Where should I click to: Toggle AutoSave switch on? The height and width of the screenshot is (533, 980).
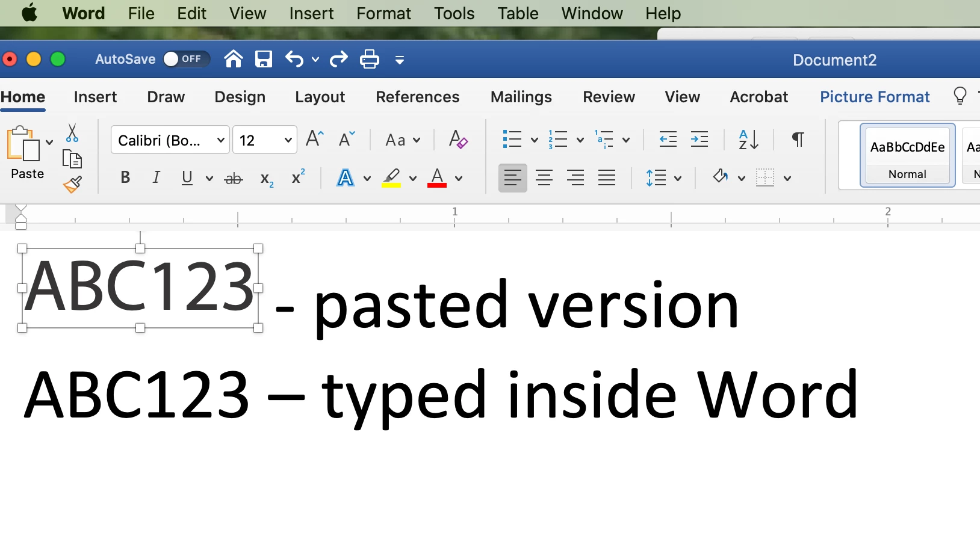tap(186, 59)
